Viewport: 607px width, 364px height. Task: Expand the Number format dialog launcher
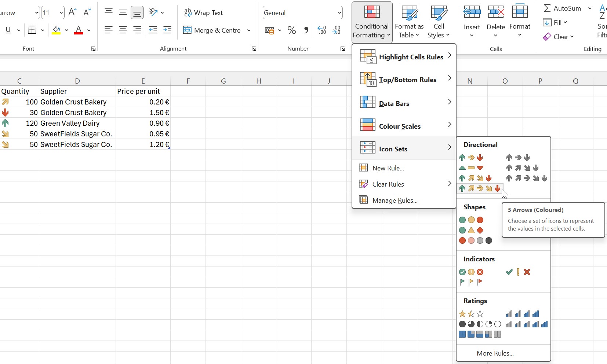pyautogui.click(x=342, y=49)
